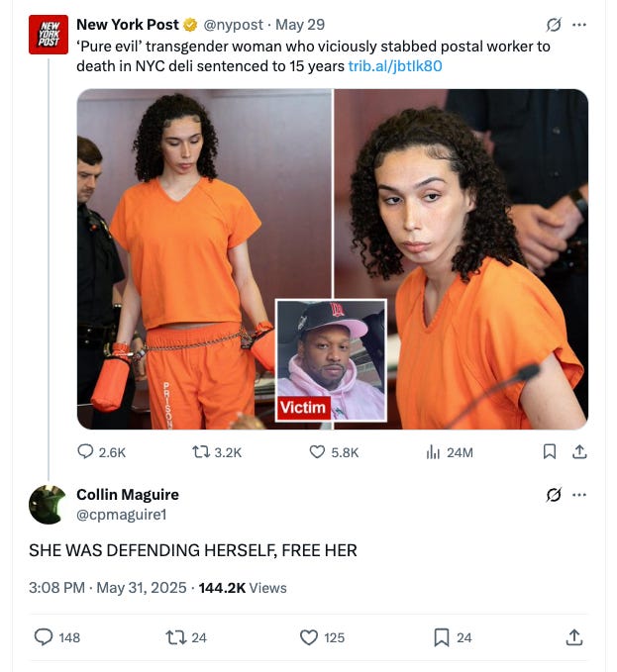The image size is (617, 672).
Task: Like the New York Post tweet
Action: tap(334, 452)
